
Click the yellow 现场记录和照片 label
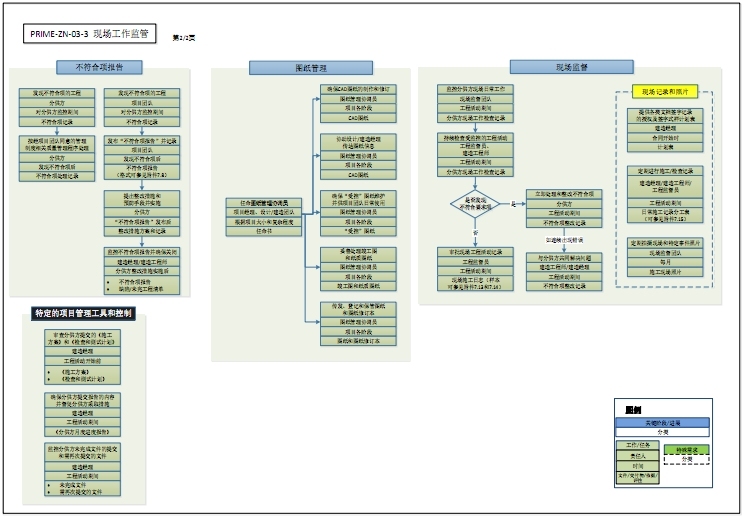point(664,92)
